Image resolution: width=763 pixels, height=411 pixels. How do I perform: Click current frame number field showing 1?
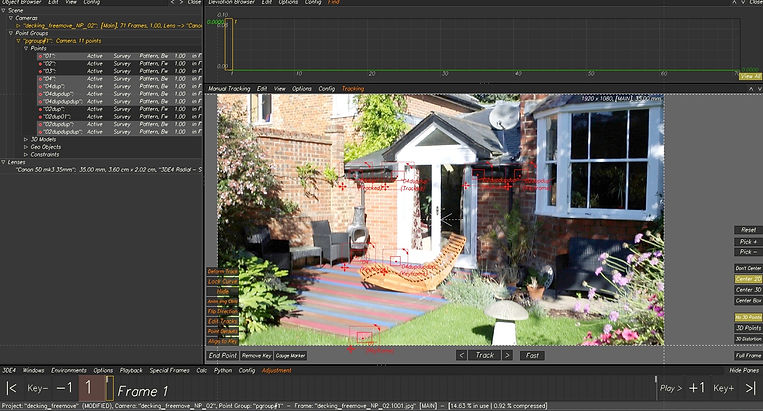coord(91,388)
